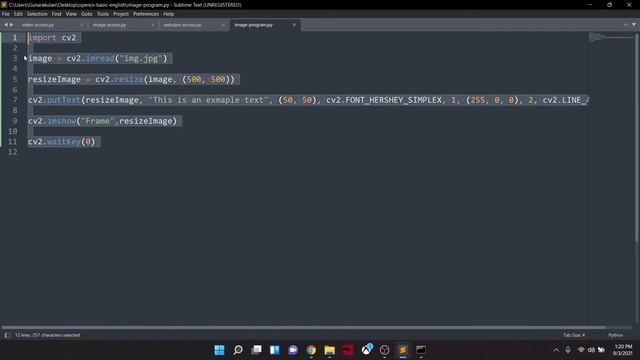Select the image-program.py tab
The width and height of the screenshot is (640, 360).
[x=253, y=25]
